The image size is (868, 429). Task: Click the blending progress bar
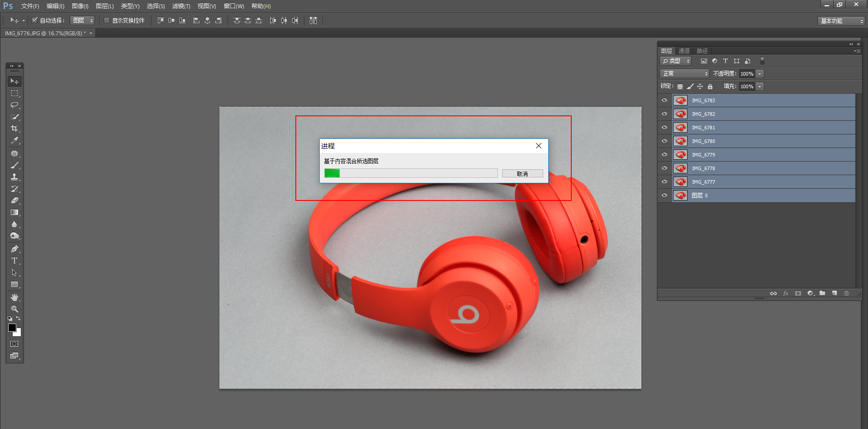pyautogui.click(x=411, y=173)
